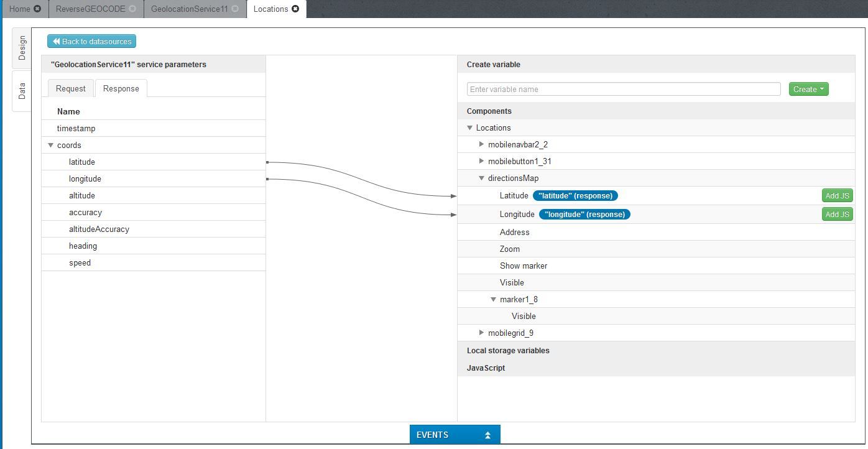Expand the mobilegrid_9 component
The image size is (868, 449).
click(481, 333)
